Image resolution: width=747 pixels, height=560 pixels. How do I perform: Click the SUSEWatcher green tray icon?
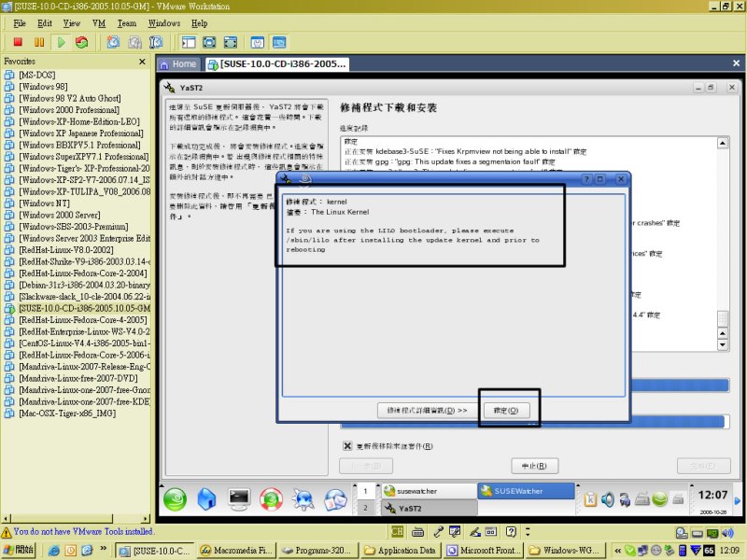659,499
